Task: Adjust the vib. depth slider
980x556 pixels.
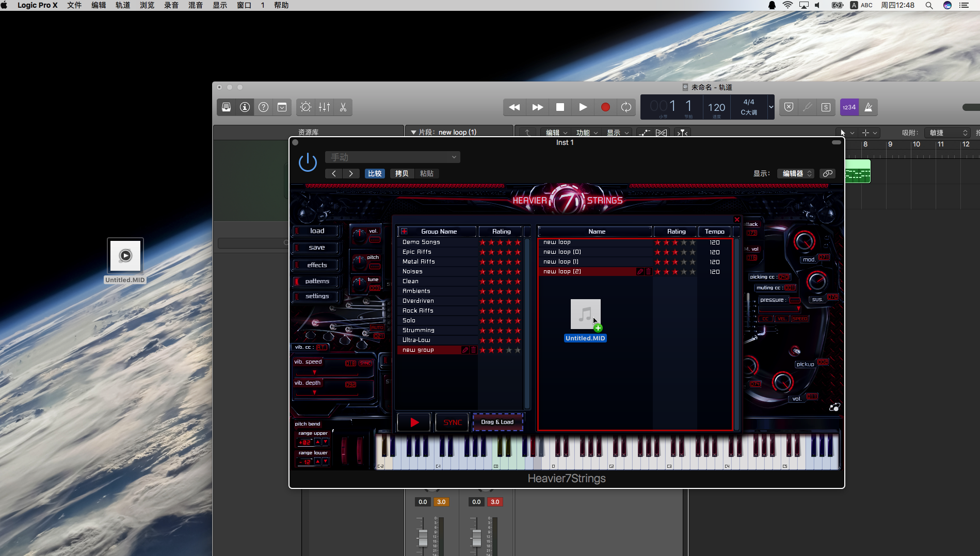Action: tap(314, 393)
